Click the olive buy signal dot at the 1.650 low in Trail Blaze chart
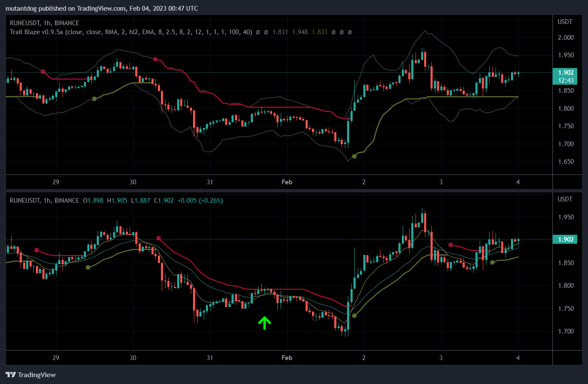 pyautogui.click(x=354, y=156)
